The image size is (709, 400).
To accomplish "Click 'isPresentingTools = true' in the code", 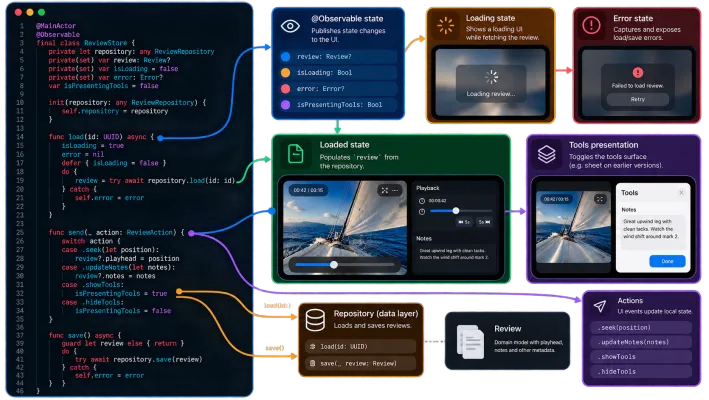I will coord(121,293).
